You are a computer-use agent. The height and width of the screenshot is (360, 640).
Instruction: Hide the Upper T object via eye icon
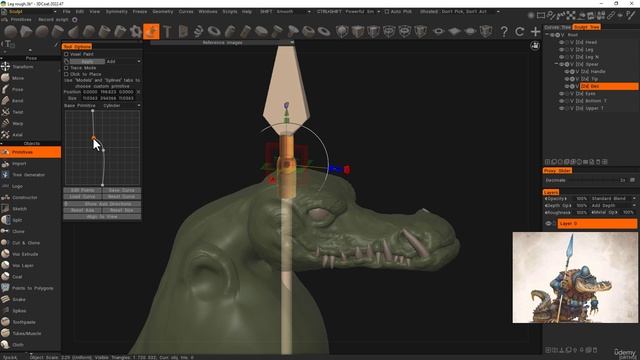click(x=562, y=109)
